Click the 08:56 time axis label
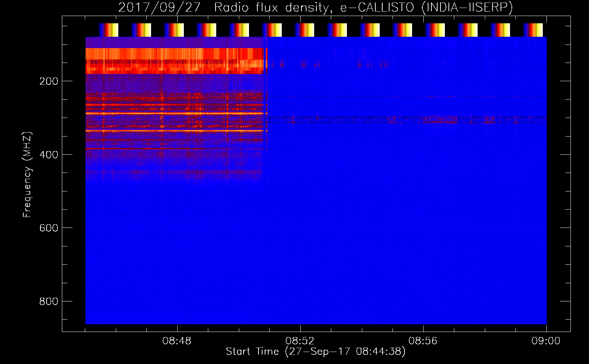589x364 pixels. point(423,341)
